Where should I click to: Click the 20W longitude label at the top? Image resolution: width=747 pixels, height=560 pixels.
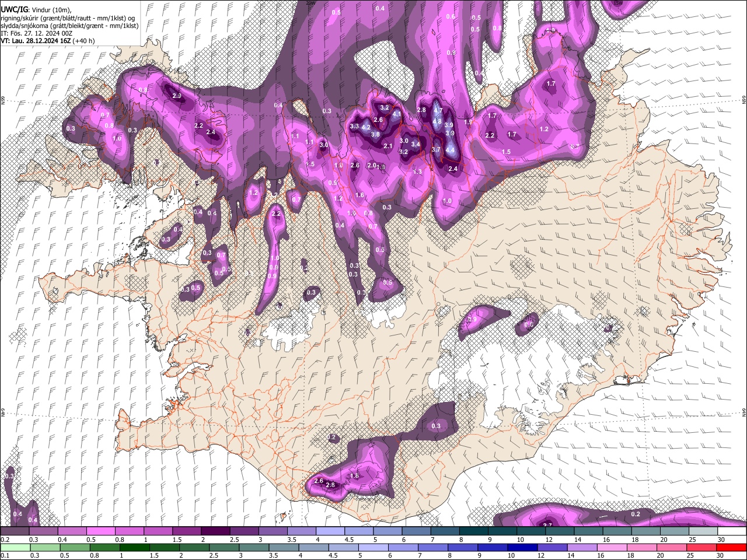(310, 3)
